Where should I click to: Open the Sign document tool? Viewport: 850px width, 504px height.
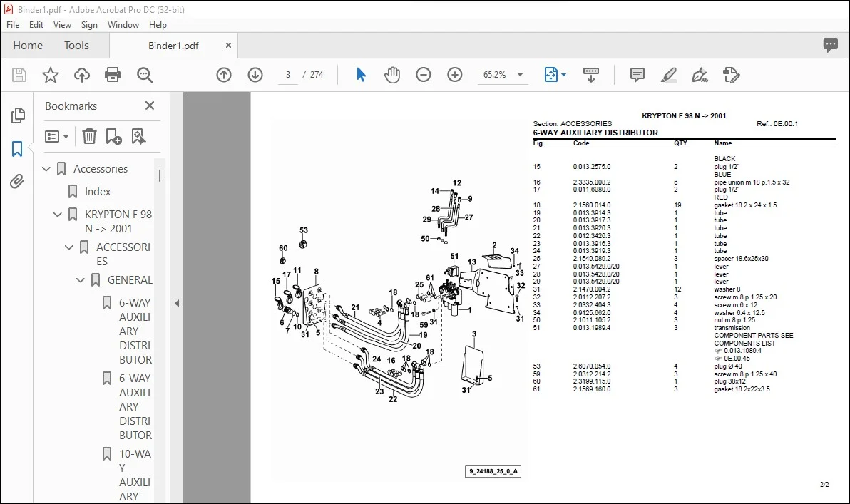pos(700,75)
